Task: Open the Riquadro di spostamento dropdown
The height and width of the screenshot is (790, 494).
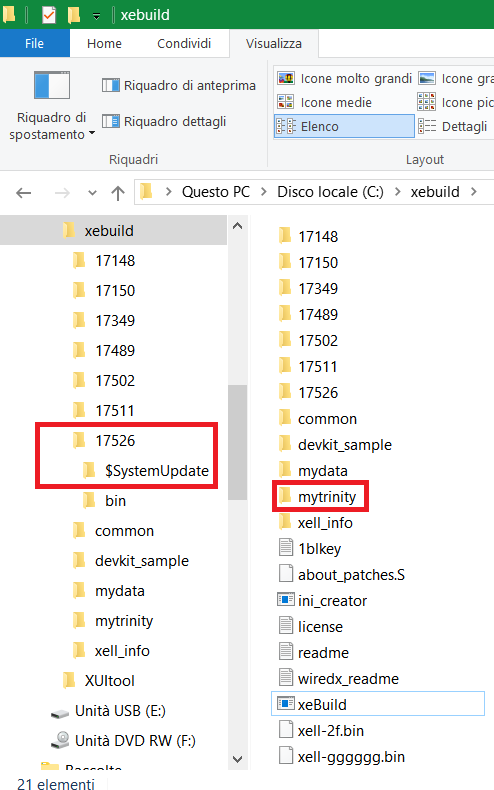Action: click(x=51, y=106)
